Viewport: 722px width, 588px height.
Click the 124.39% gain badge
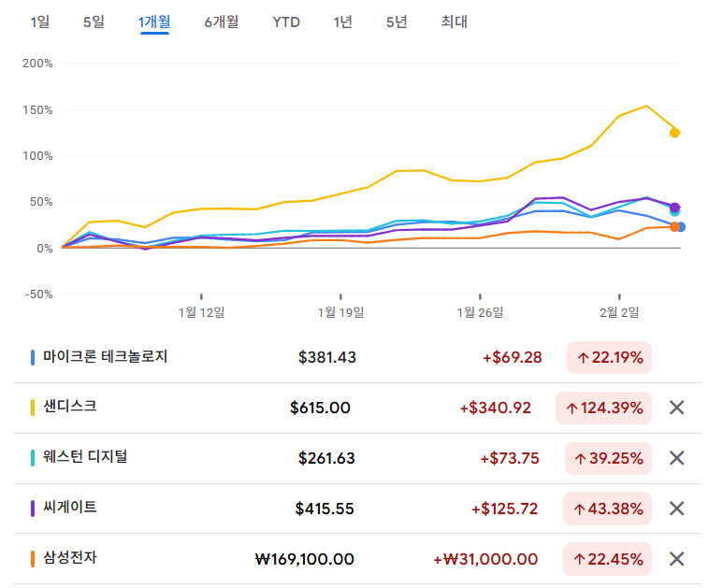coord(607,408)
